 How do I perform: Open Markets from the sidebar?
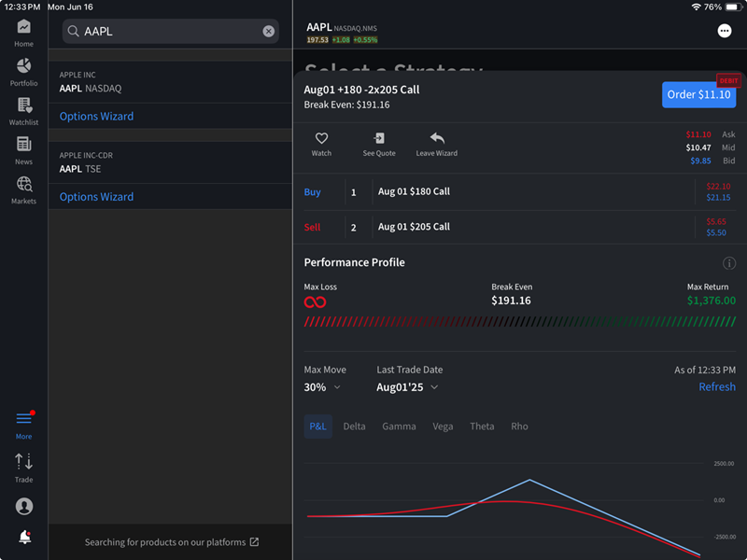pos(23,189)
